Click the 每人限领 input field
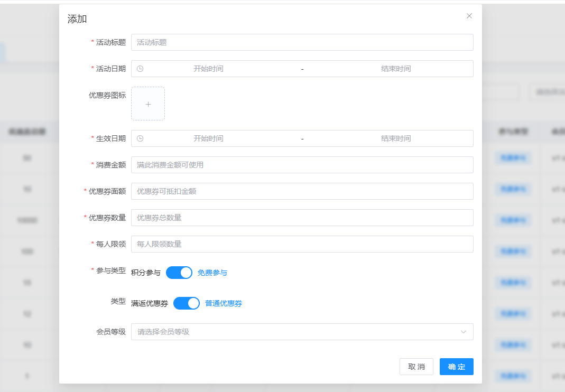This screenshot has width=565, height=392. (x=302, y=244)
